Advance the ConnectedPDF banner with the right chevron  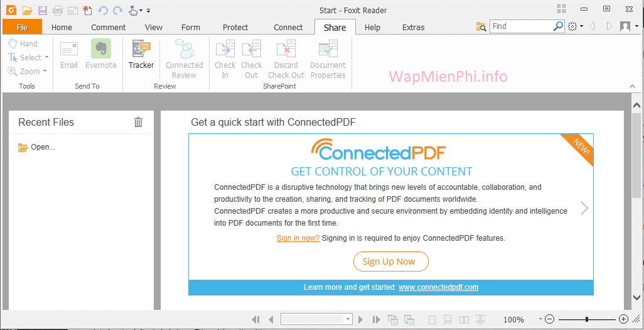[x=584, y=208]
